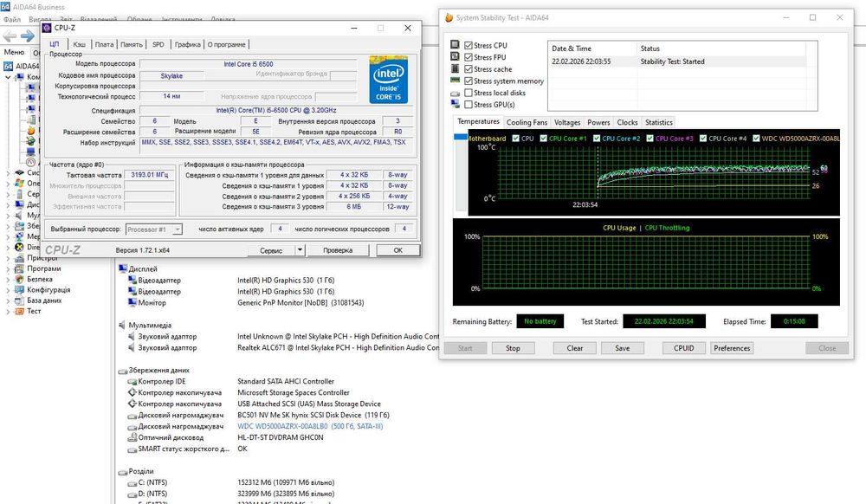Collapse the expanded computer tree node
The width and height of the screenshot is (866, 504).
(8, 77)
